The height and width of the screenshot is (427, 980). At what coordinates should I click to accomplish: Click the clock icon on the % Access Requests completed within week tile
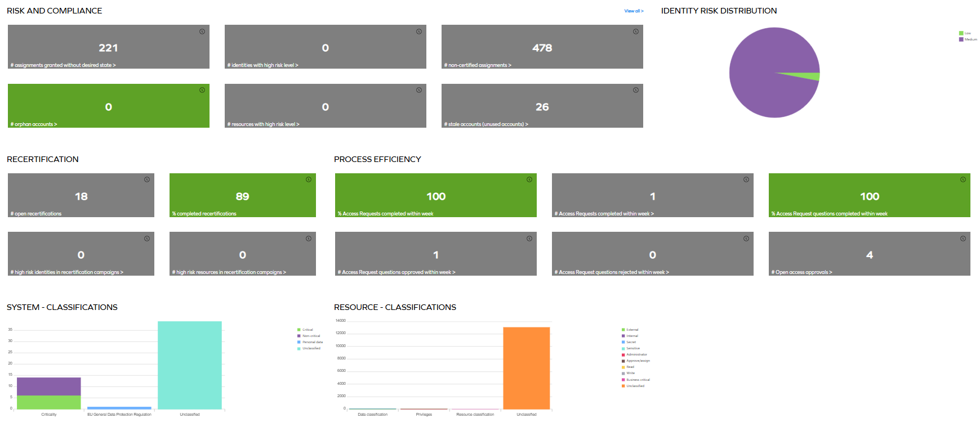(529, 179)
